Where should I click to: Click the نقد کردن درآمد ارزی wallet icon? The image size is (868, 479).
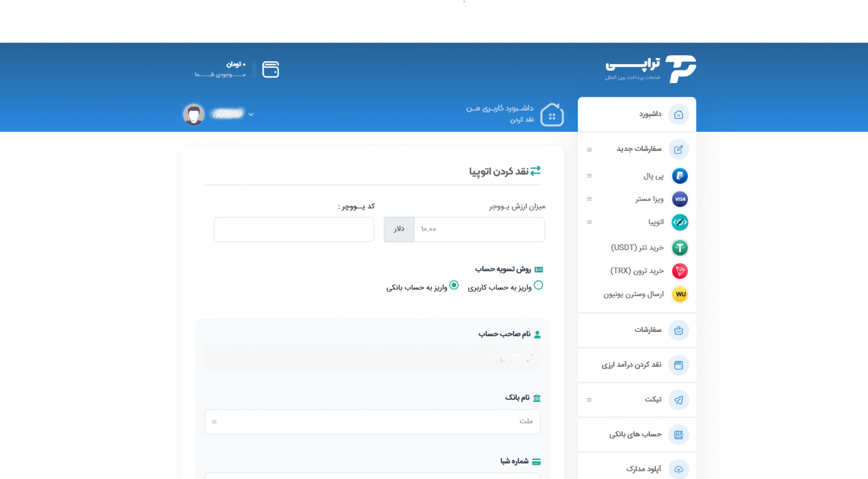click(679, 365)
